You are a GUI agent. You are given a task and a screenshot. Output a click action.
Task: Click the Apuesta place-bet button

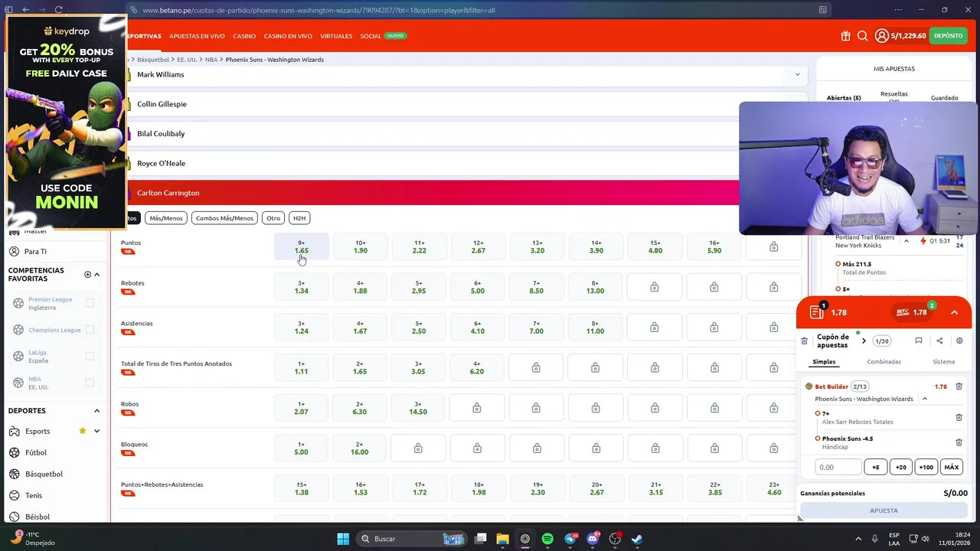click(x=884, y=510)
